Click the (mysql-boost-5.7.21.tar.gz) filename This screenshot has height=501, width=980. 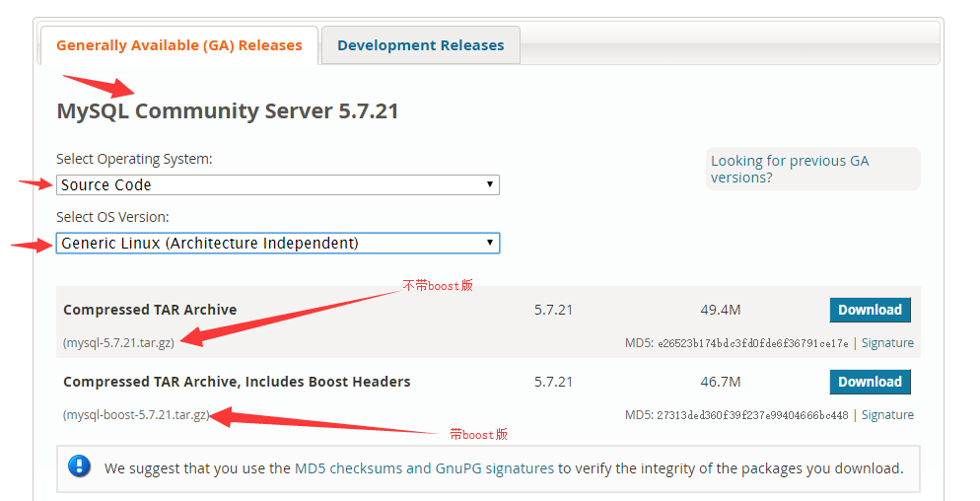(136, 414)
